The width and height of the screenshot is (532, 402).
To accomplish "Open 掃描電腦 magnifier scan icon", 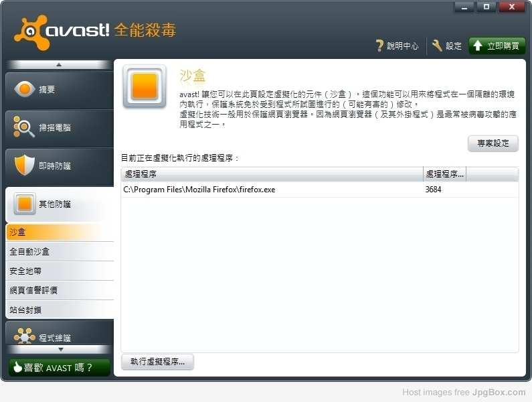I will pyautogui.click(x=25, y=127).
